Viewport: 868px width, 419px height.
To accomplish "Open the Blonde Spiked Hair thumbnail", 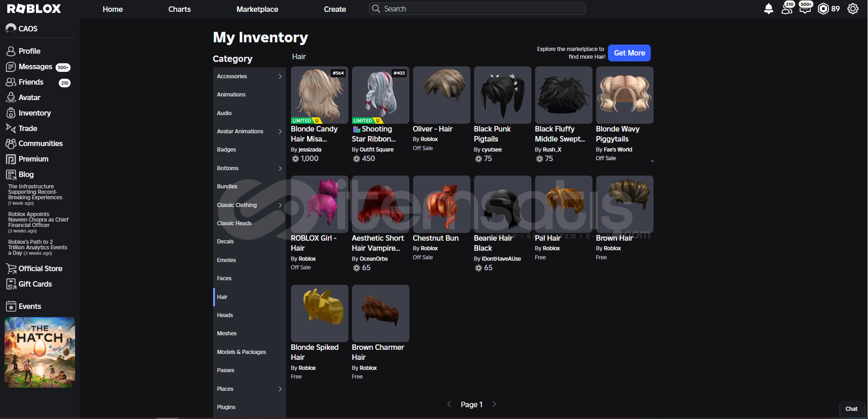I will click(x=319, y=313).
